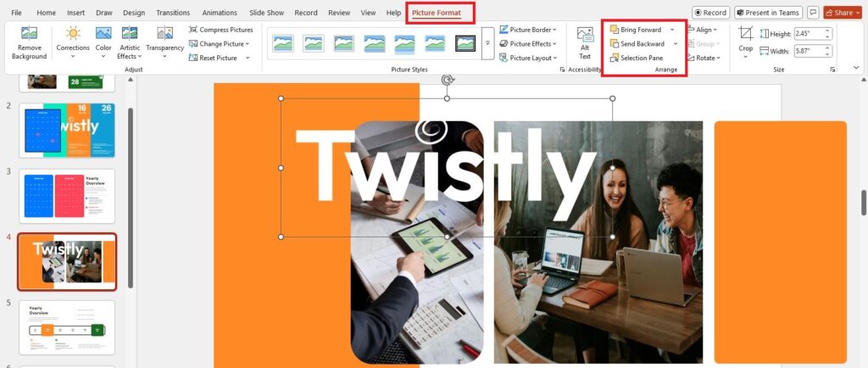Decrease Height with the down spinner
Image resolution: width=868 pixels, height=368 pixels.
tap(828, 36)
